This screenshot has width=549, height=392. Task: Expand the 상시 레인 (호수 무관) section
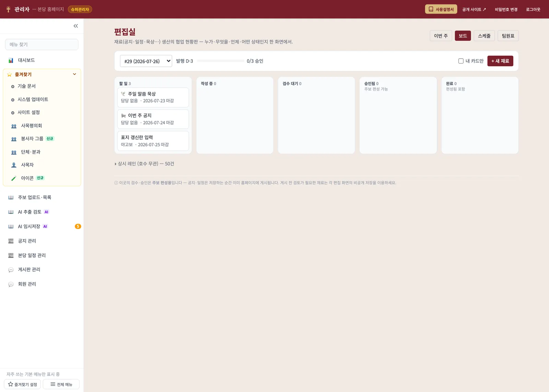coord(144,164)
